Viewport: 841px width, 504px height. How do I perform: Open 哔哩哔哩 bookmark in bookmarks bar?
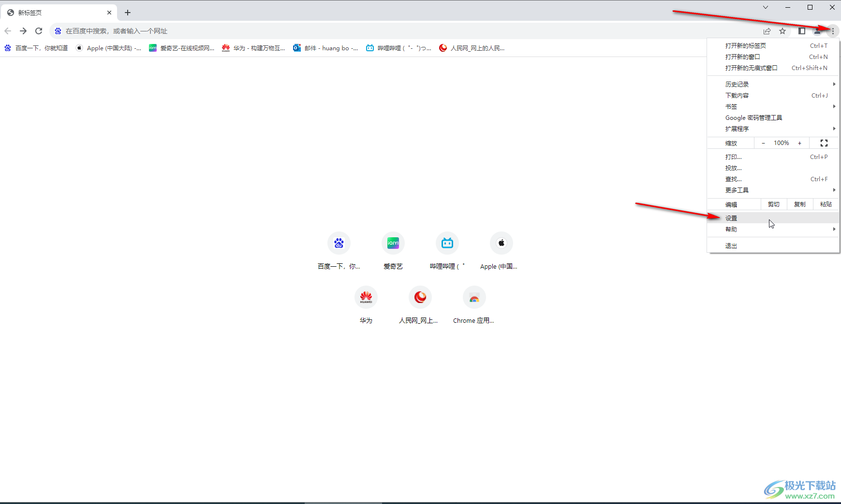click(x=399, y=48)
